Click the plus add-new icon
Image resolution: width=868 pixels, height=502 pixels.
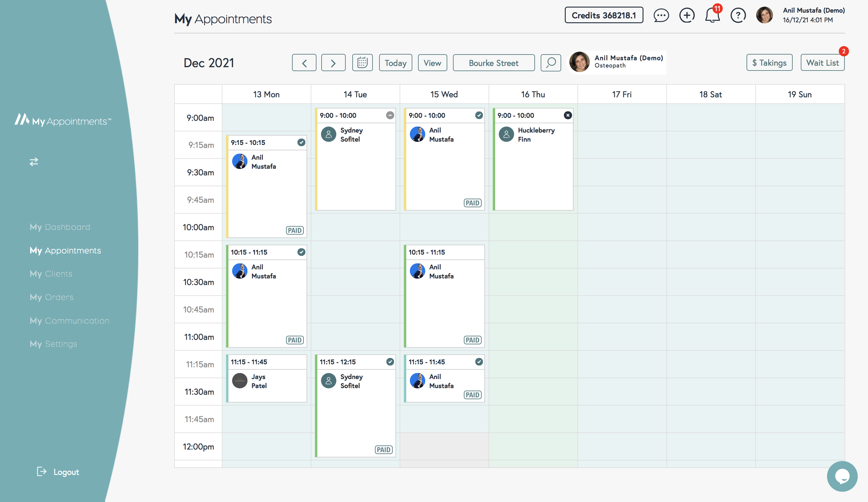(x=687, y=15)
